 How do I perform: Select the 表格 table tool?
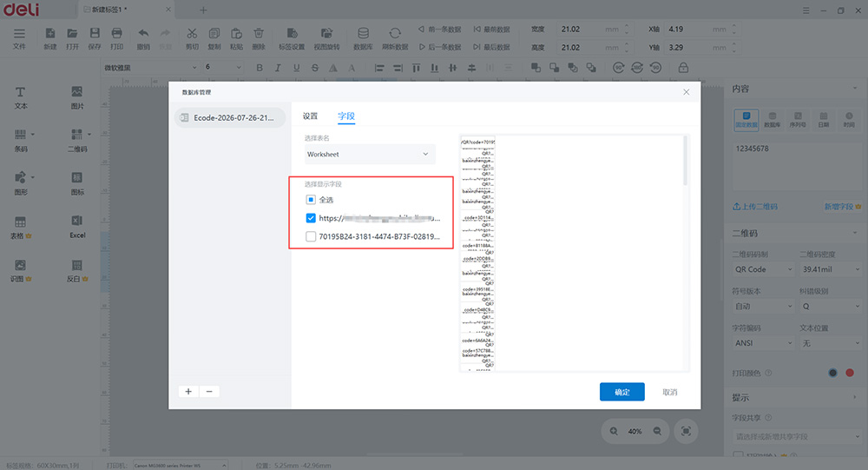tap(21, 228)
